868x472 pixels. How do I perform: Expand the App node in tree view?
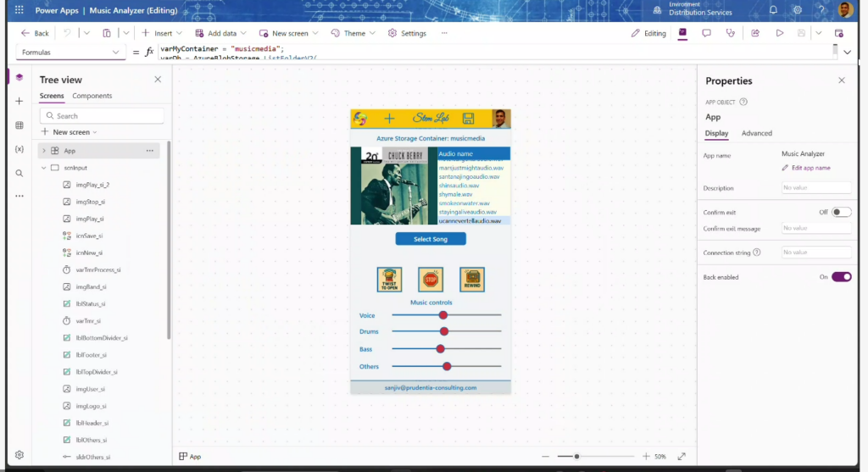pos(44,151)
